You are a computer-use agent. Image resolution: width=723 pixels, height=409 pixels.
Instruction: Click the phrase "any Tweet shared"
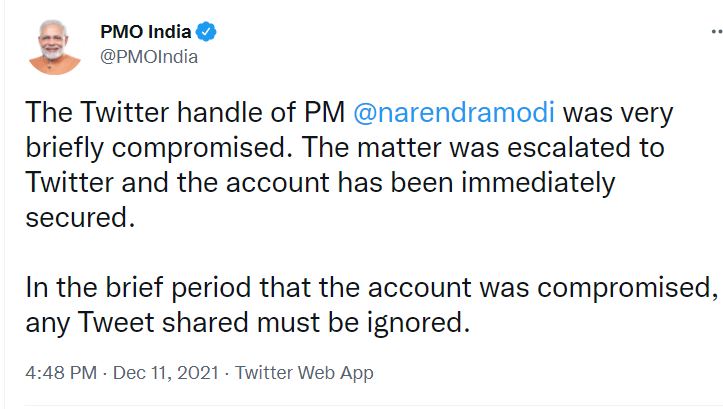pyautogui.click(x=118, y=324)
